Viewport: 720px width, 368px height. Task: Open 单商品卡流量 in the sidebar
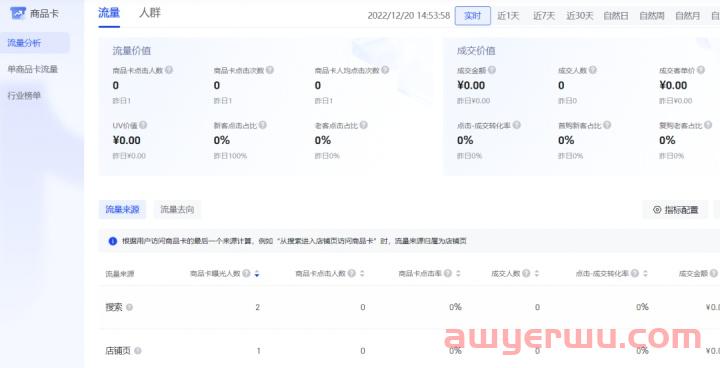(x=33, y=69)
